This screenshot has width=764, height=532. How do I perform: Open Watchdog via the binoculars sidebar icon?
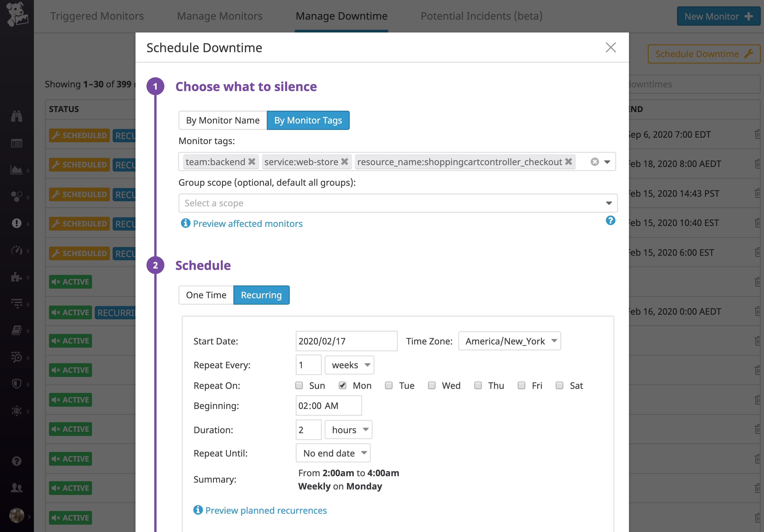[x=17, y=116]
